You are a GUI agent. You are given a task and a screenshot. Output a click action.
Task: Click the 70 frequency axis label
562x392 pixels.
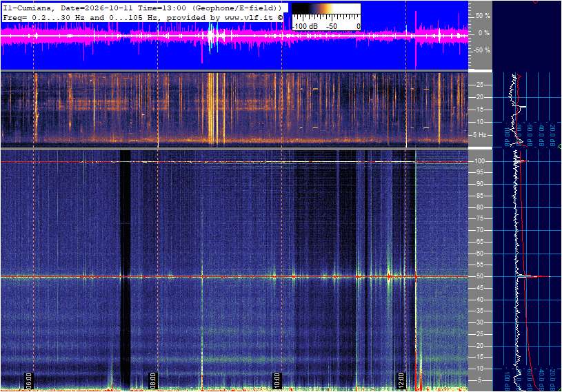coord(479,230)
